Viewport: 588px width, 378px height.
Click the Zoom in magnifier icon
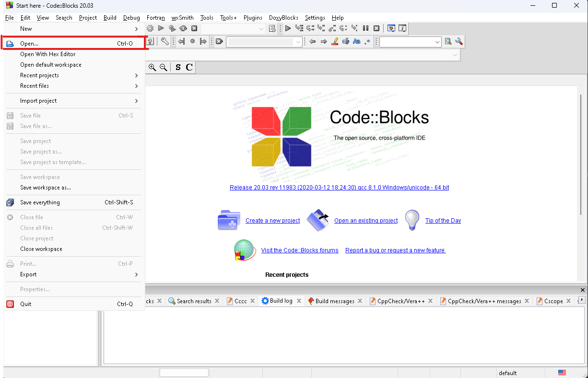pos(152,68)
